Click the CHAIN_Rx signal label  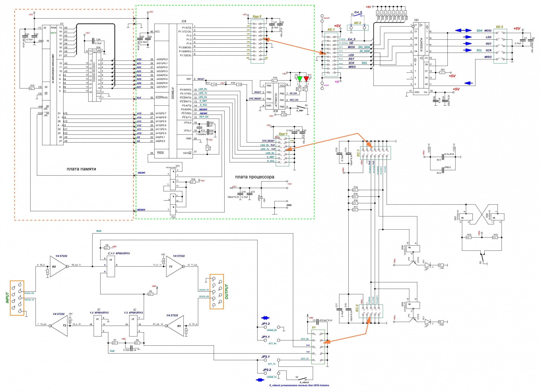click(x=272, y=330)
